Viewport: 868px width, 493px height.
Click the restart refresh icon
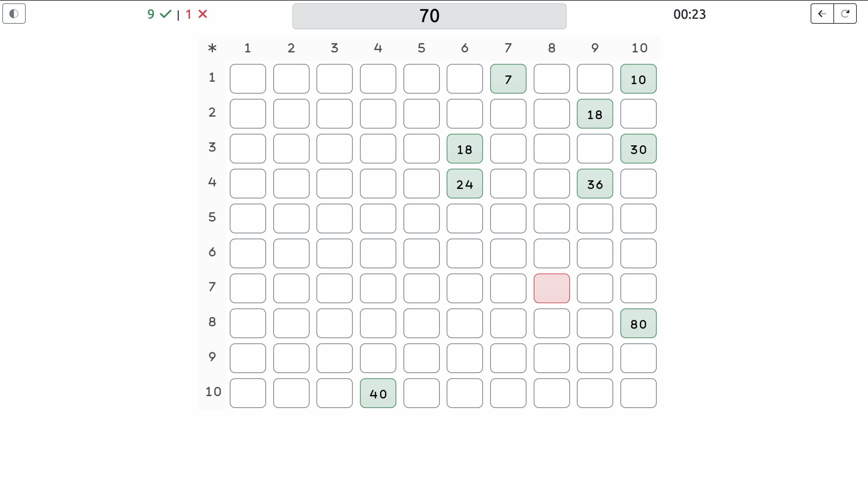coord(845,14)
